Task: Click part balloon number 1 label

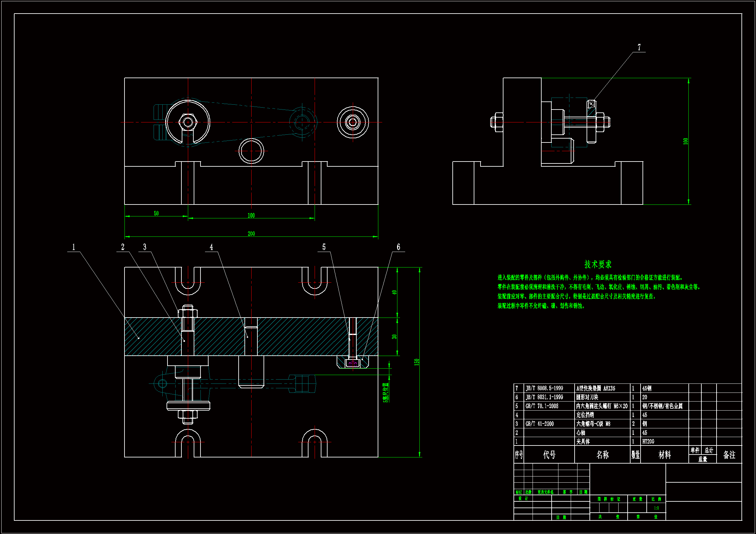Action: coord(74,247)
